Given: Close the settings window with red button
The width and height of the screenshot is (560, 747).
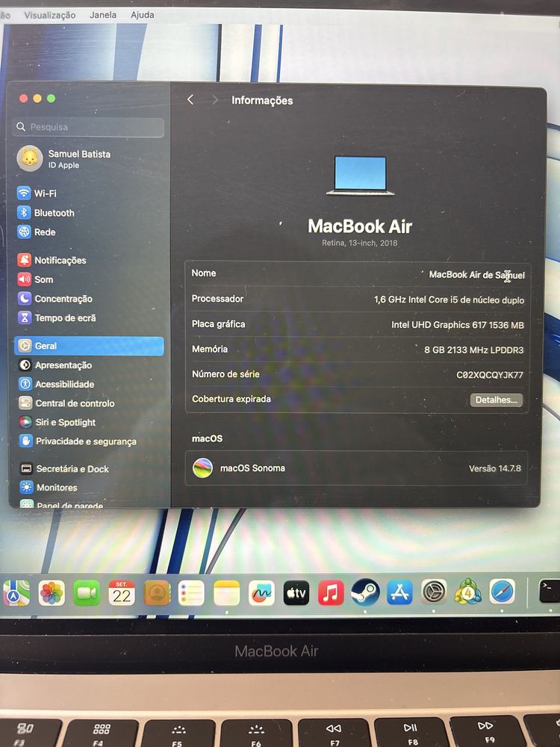Looking at the screenshot, I should tap(23, 98).
